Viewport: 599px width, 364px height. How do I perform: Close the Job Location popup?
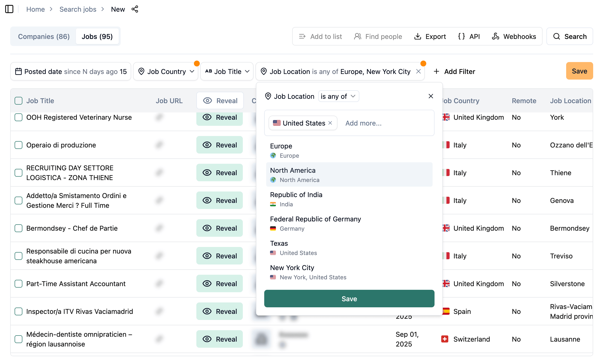[x=431, y=96]
